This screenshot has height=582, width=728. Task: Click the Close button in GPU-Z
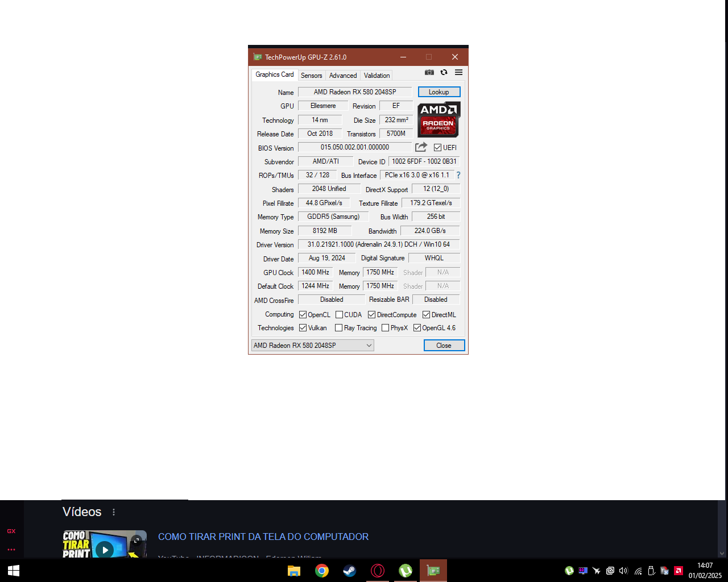coord(444,346)
